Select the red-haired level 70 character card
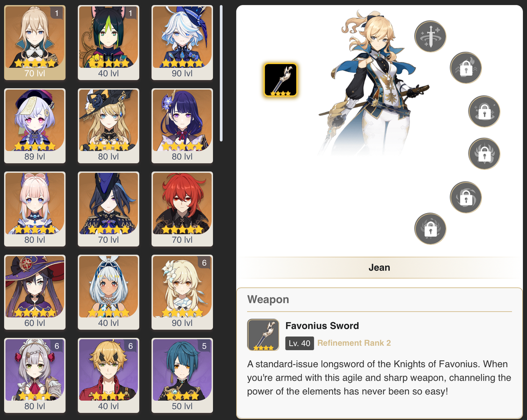The image size is (527, 420). [182, 209]
